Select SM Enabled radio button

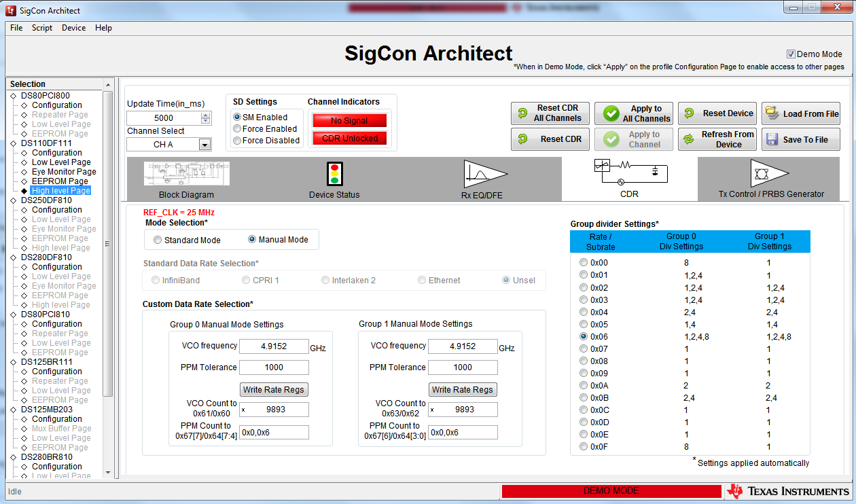point(237,117)
